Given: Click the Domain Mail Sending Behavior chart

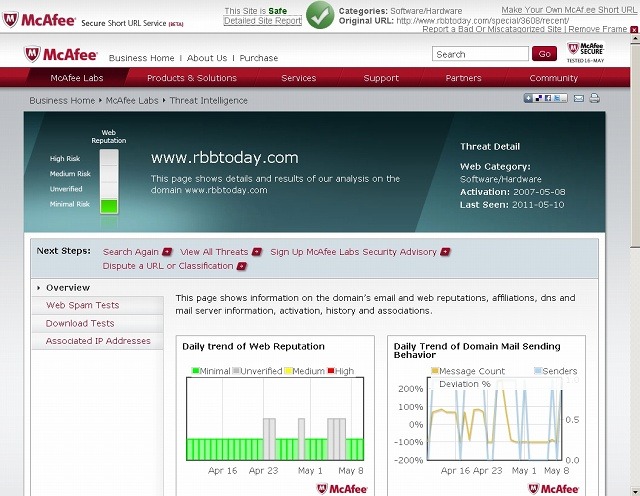Looking at the screenshot, I should pos(494,420).
